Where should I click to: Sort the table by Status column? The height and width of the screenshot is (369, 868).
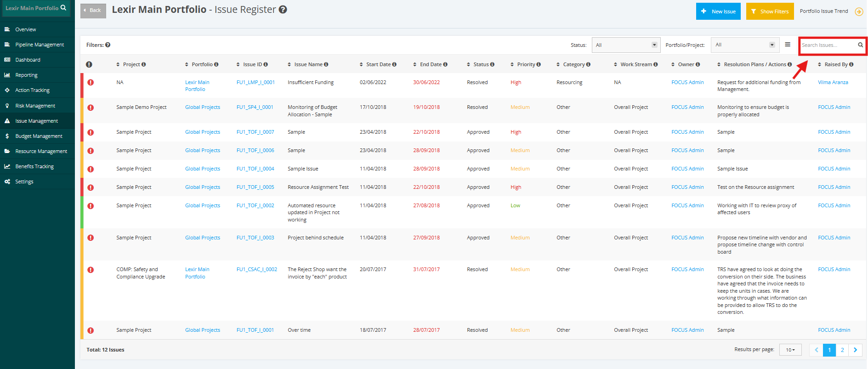pyautogui.click(x=481, y=64)
